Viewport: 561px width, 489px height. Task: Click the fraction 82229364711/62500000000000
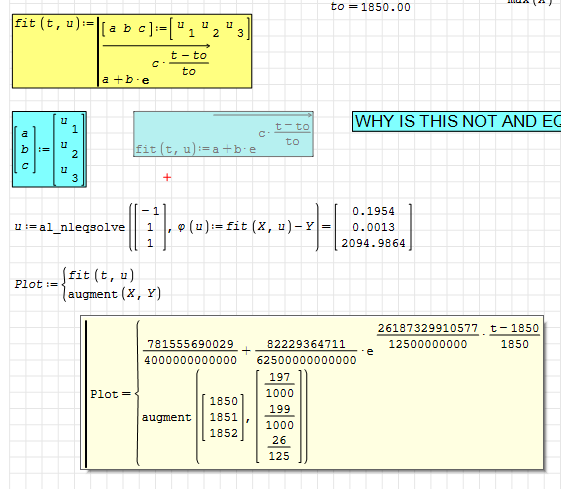pyautogui.click(x=306, y=352)
